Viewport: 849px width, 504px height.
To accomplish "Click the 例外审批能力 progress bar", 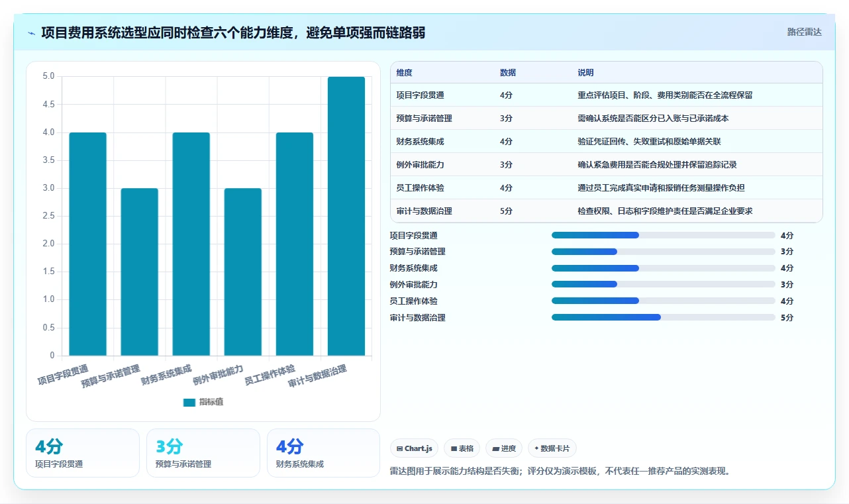I will click(663, 285).
